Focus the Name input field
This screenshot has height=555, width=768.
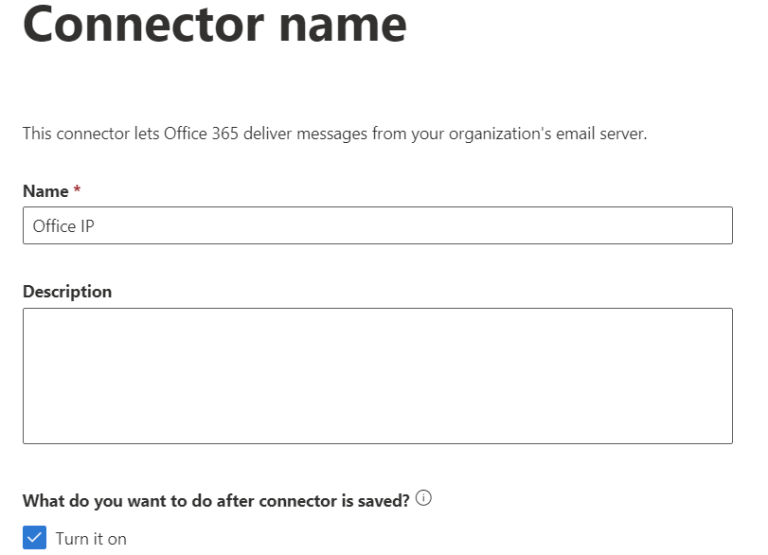tap(377, 226)
